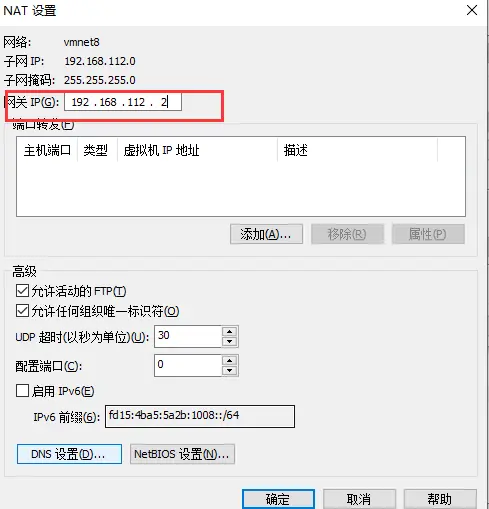Uncheck 允许活动的 FTP checkbox

click(22, 291)
